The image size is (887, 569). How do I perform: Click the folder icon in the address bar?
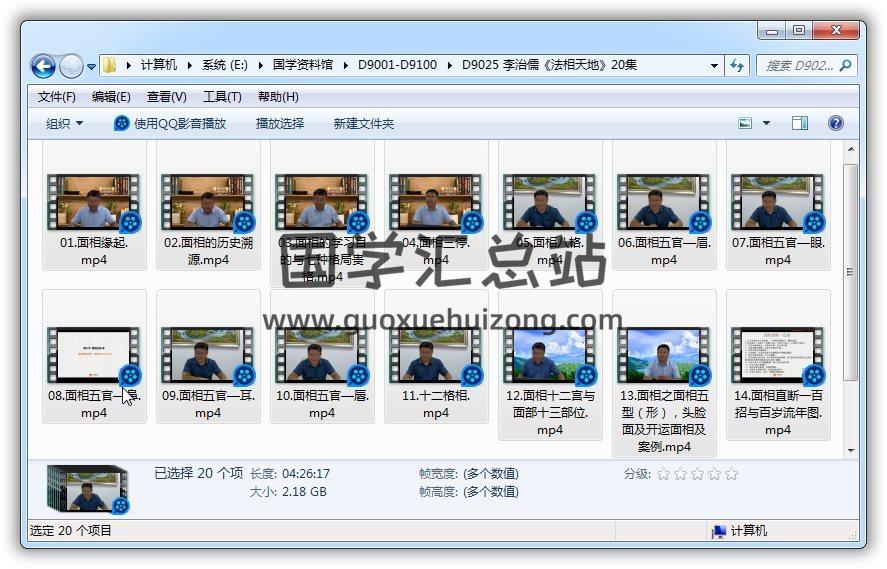click(110, 65)
